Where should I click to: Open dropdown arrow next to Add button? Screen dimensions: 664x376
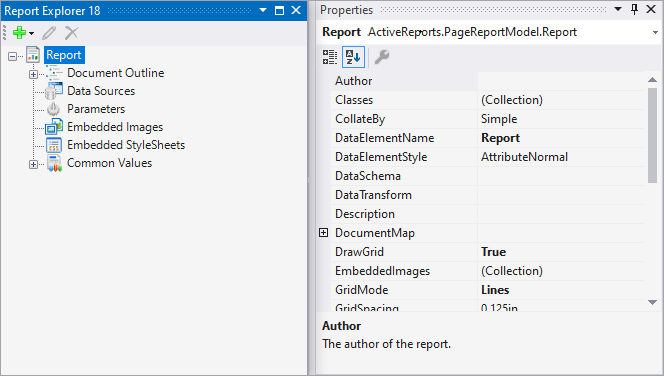click(x=31, y=33)
